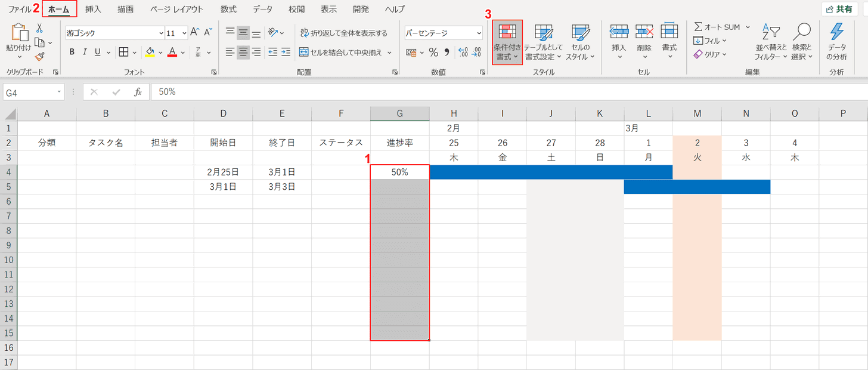This screenshot has width=868, height=370.
Task: Click Analyze Data (データの分析)
Action: tap(836, 42)
